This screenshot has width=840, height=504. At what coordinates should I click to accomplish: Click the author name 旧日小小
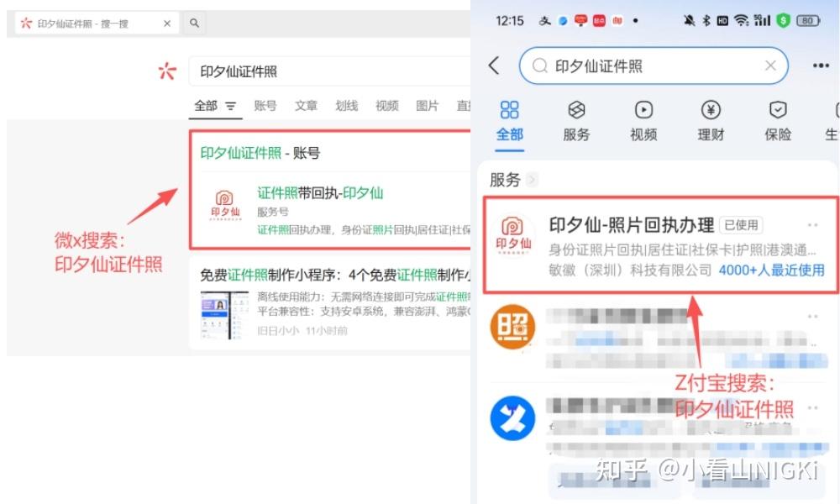point(277,331)
